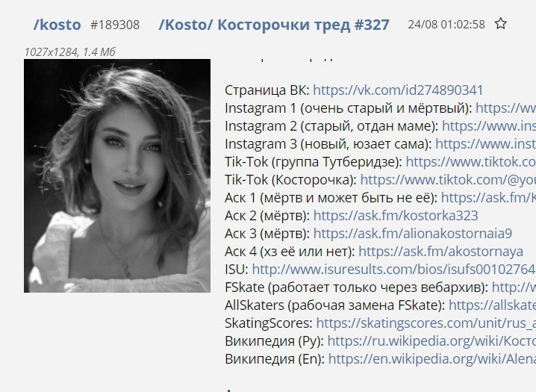Open the vk.com/id274890341 link

coord(398,90)
